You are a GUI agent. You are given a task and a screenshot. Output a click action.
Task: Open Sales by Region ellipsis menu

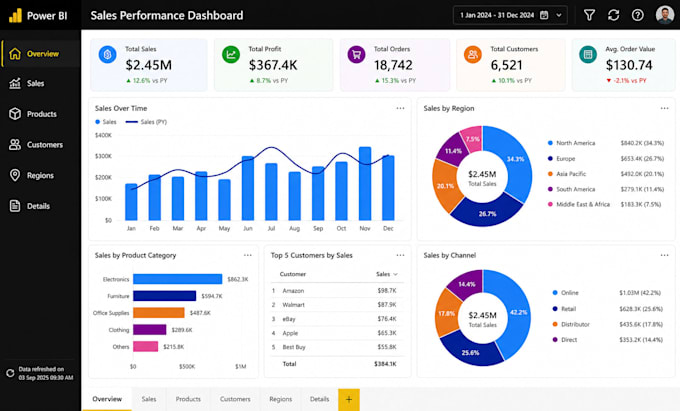tap(664, 108)
